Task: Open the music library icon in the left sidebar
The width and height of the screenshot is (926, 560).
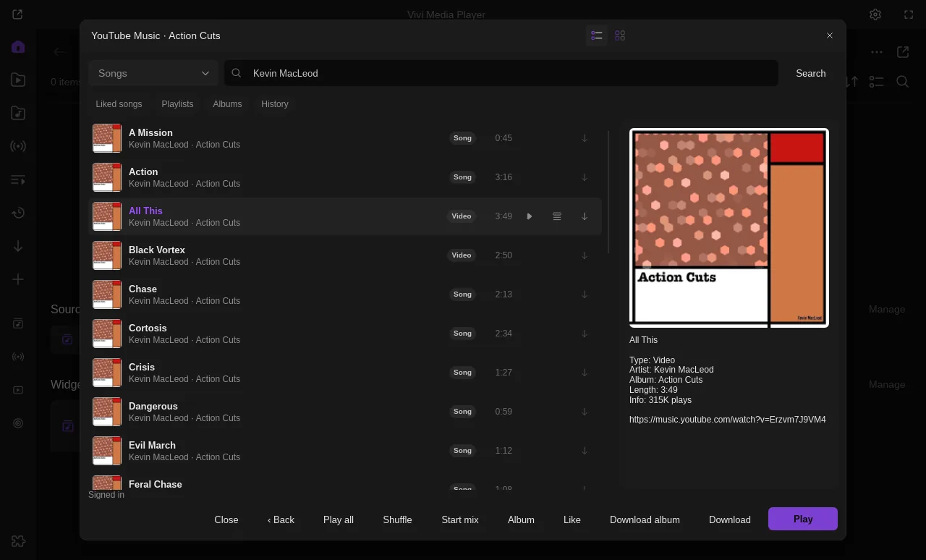Action: (x=18, y=114)
